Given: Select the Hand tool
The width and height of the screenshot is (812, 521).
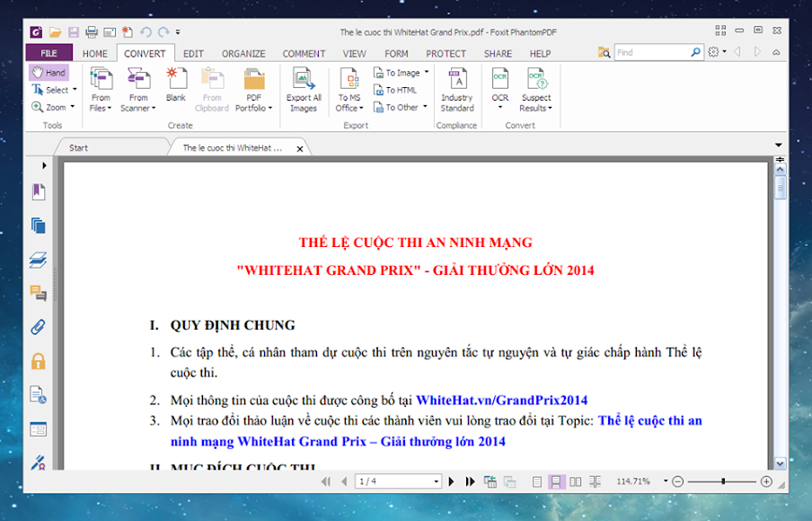Looking at the screenshot, I should [x=49, y=73].
